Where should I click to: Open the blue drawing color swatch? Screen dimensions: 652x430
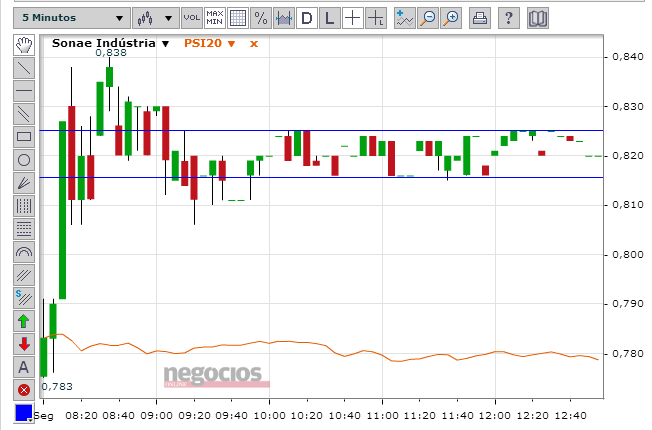pyautogui.click(x=24, y=413)
